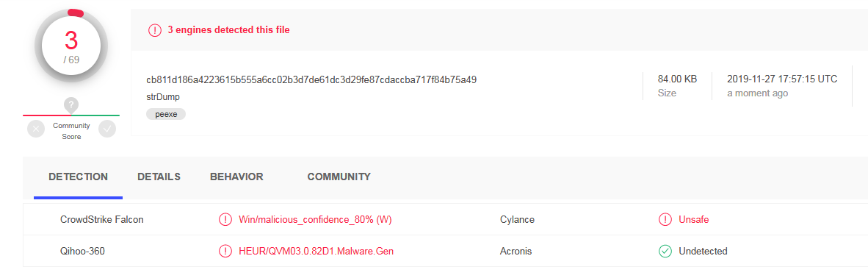Click the CrowdStrike Falcon engine name
868x267 pixels.
pos(102,219)
